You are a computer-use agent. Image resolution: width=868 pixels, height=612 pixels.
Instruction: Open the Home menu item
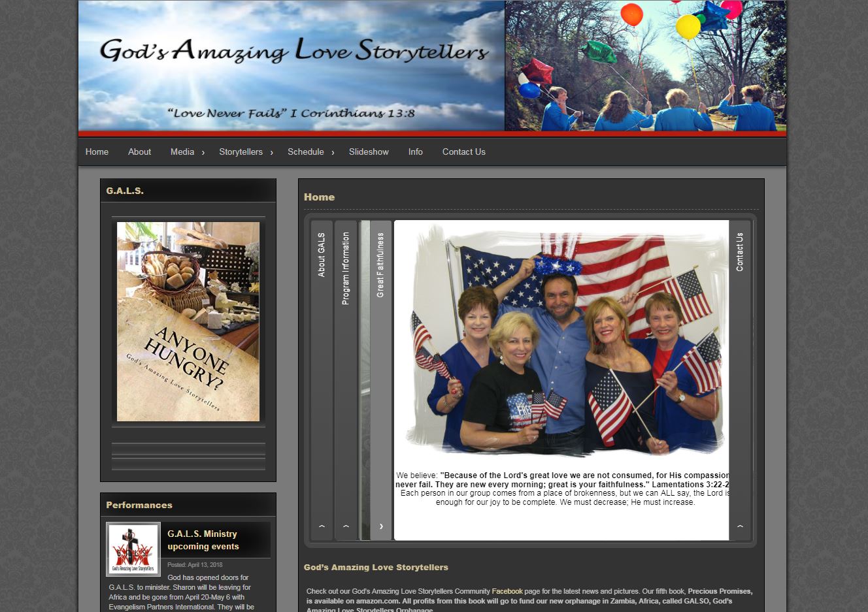click(97, 152)
